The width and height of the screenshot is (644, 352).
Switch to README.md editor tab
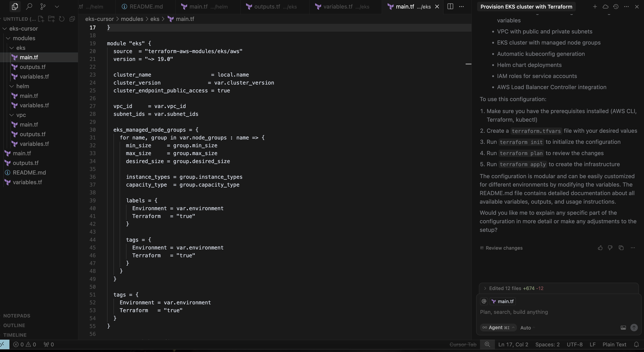pos(146,7)
